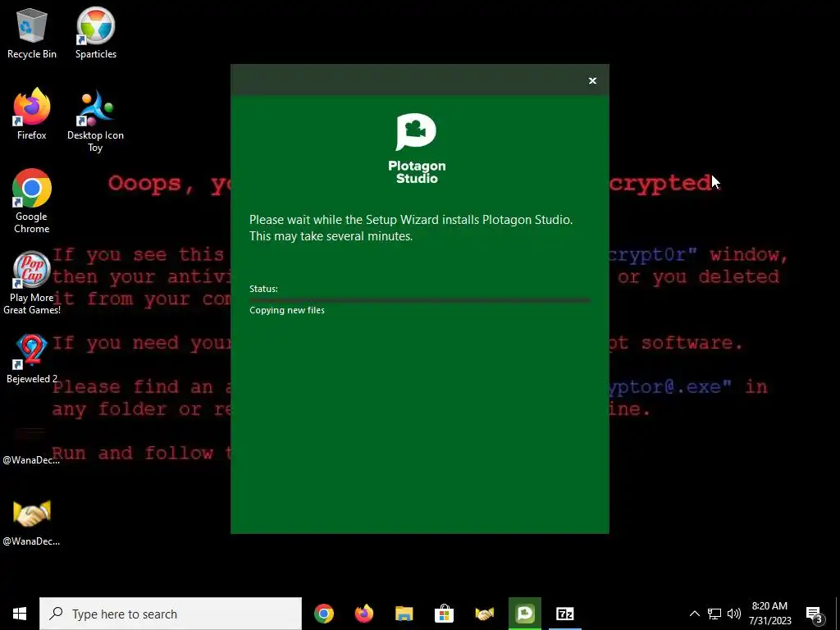This screenshot has width=840, height=630.
Task: Open Microsoft Store from the taskbar
Action: [444, 614]
